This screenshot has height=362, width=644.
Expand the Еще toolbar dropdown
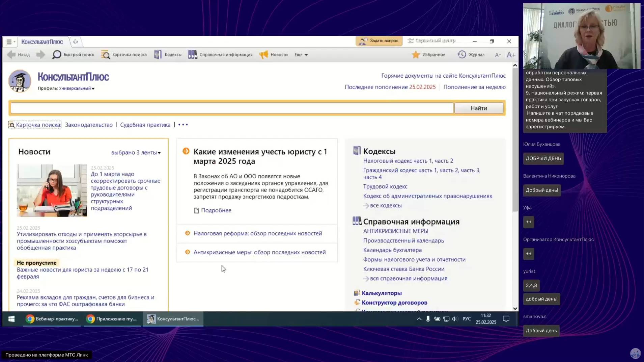[301, 55]
